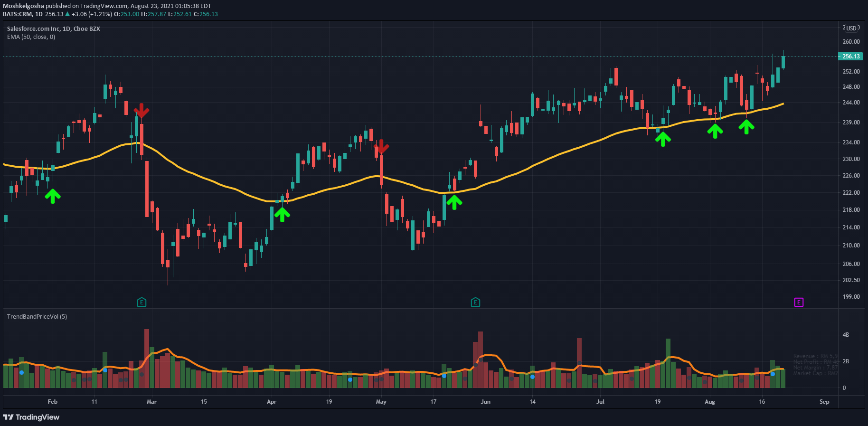Open the USD currency selector

tap(851, 28)
